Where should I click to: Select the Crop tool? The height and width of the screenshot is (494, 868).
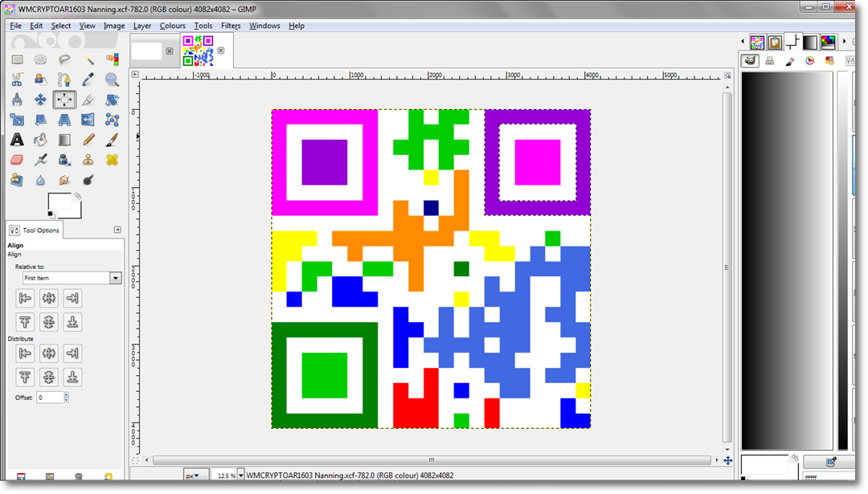click(88, 100)
